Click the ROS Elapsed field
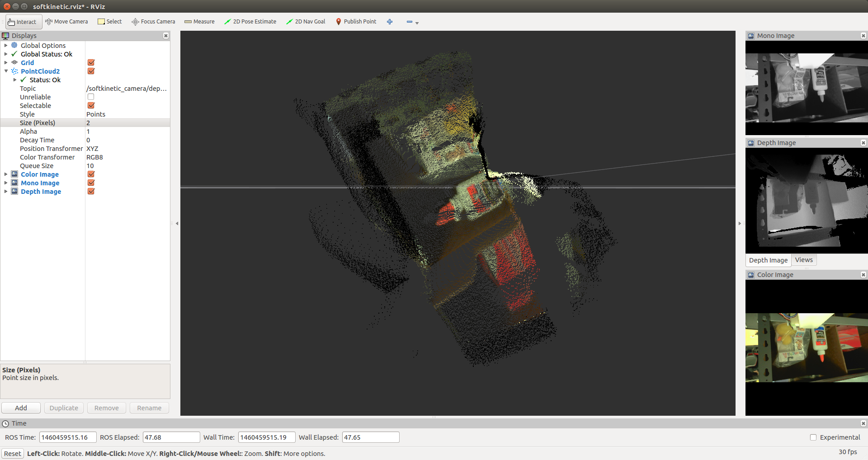Screen dimensions: 868x460 171,437
